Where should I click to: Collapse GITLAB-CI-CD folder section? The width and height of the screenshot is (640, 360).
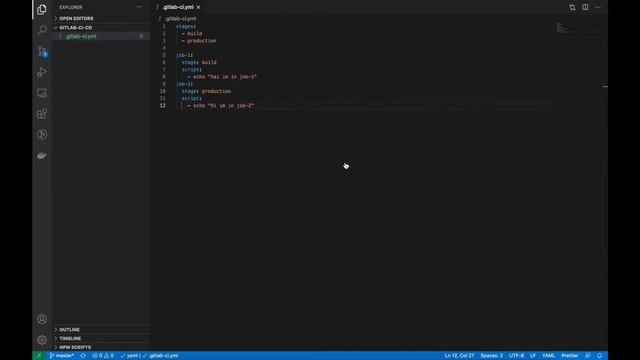coord(101,27)
